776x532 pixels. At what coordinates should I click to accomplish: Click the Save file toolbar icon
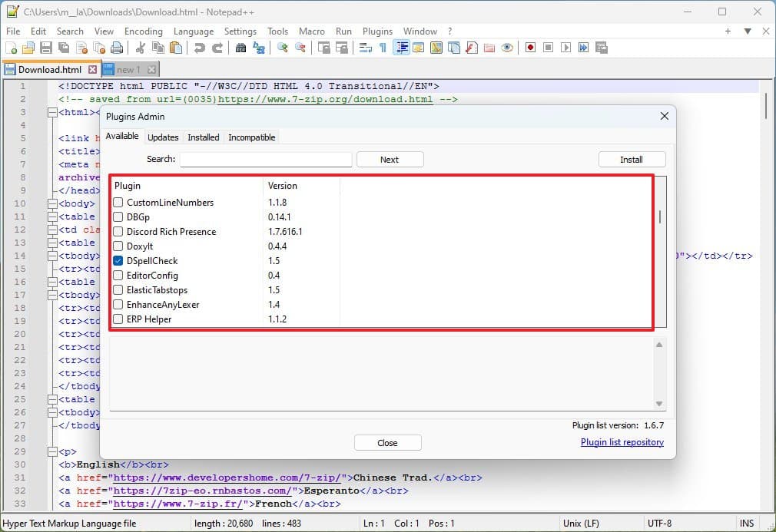pos(46,48)
